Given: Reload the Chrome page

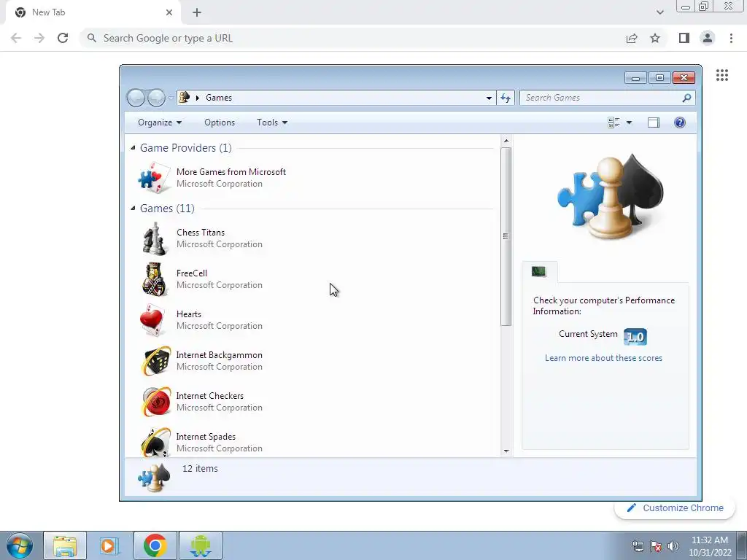Looking at the screenshot, I should tap(63, 38).
